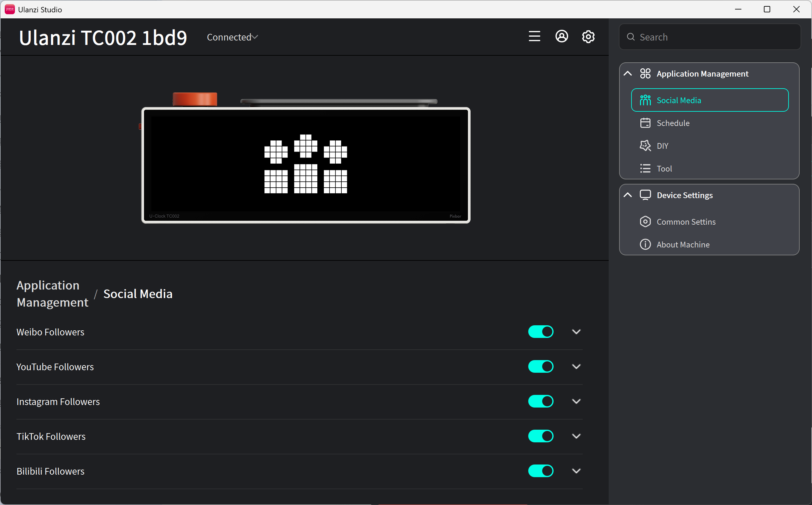Switch off Bilibili Followers
The width and height of the screenshot is (812, 505).
(x=541, y=471)
